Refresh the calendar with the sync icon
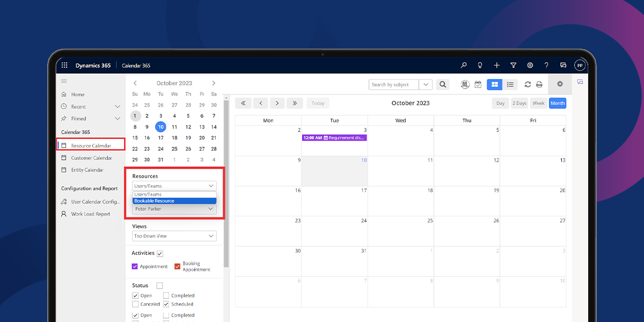The height and width of the screenshot is (322, 644). click(x=528, y=84)
